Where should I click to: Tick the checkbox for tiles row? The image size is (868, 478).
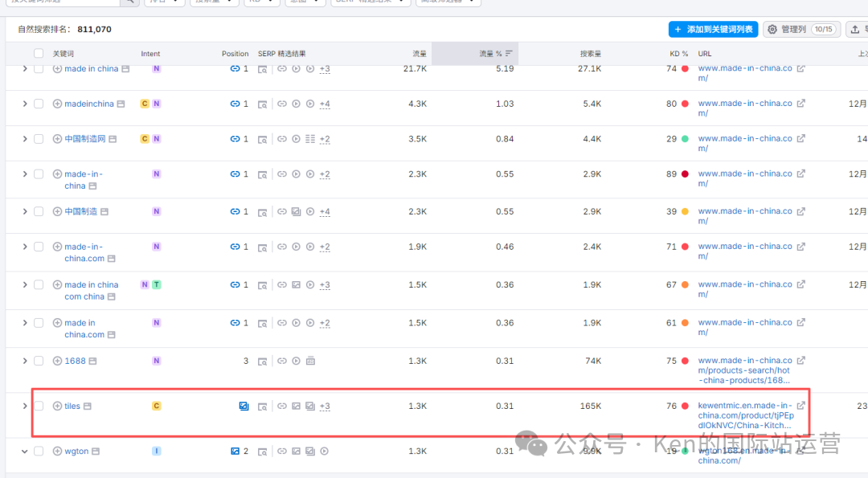(39, 406)
